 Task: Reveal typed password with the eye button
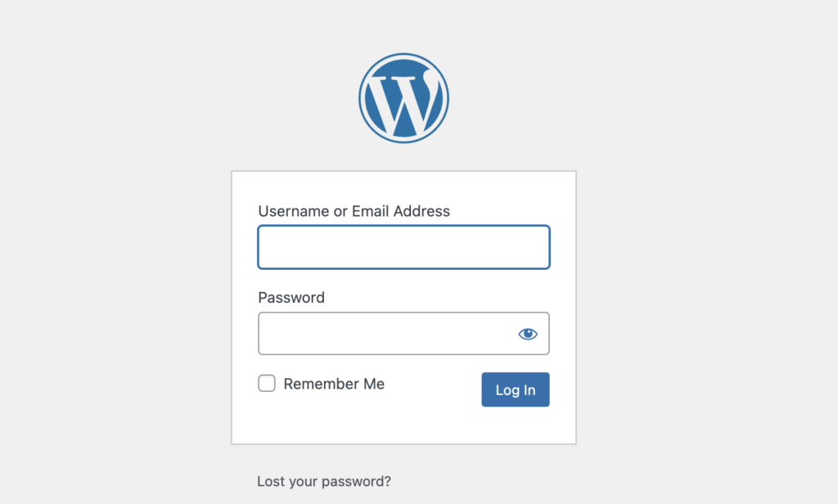coord(528,334)
